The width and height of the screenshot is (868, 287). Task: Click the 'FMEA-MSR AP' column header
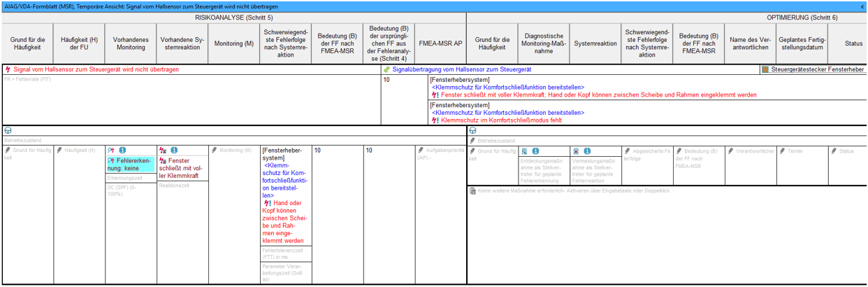[441, 43]
